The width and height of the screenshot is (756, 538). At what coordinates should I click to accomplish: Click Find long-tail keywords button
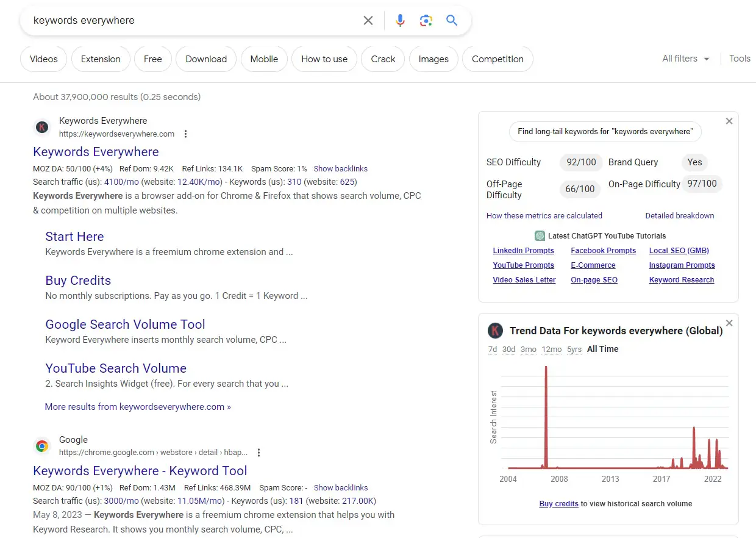[x=605, y=132]
